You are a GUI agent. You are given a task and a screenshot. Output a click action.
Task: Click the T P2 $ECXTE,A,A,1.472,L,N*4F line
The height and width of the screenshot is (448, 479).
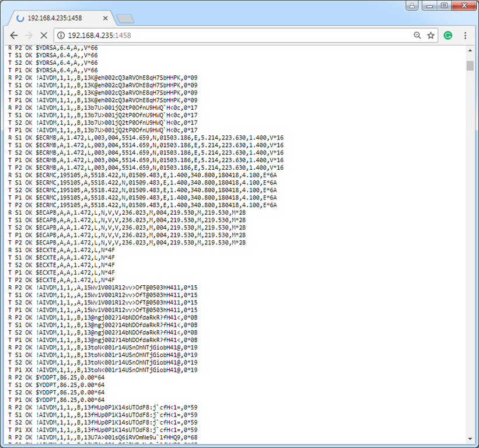(x=61, y=280)
